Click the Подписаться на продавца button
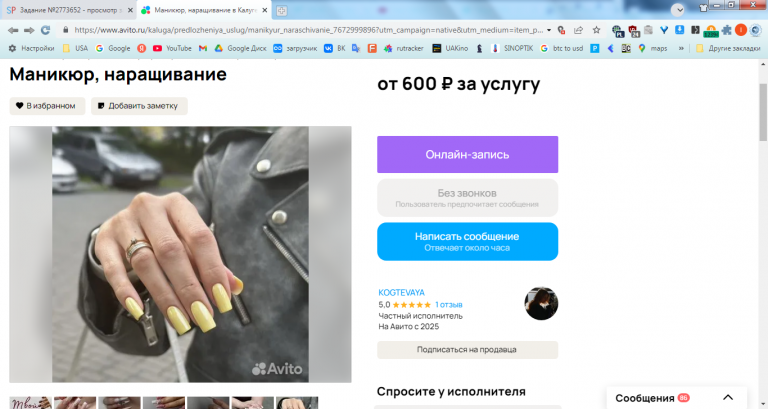Screen dimensions: 768x409 pos(467,350)
